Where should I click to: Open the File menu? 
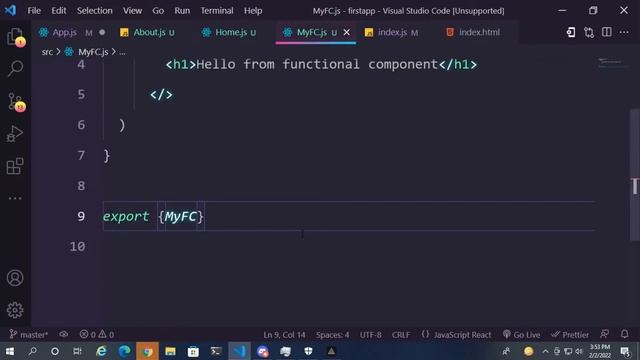point(34,11)
